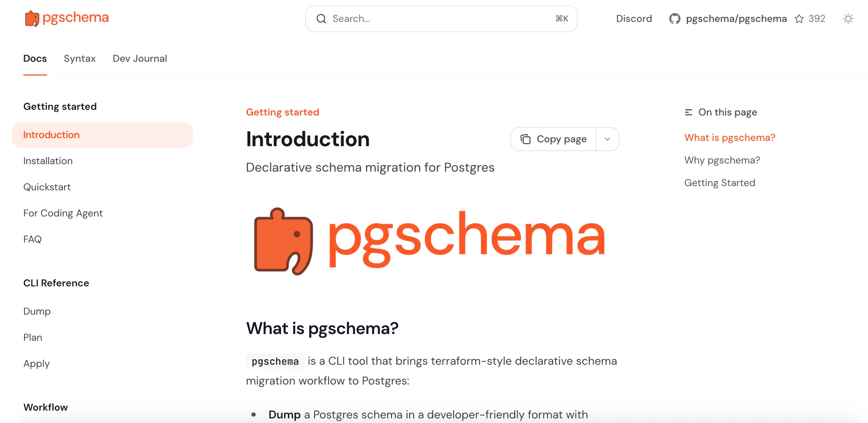Toggle the active Introduction sidebar highlight
This screenshot has width=868, height=423.
click(51, 135)
